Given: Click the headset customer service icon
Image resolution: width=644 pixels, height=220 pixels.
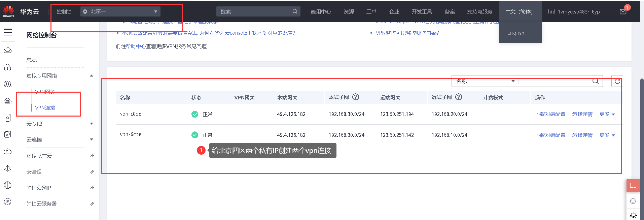Looking at the screenshot, I should click(633, 215).
